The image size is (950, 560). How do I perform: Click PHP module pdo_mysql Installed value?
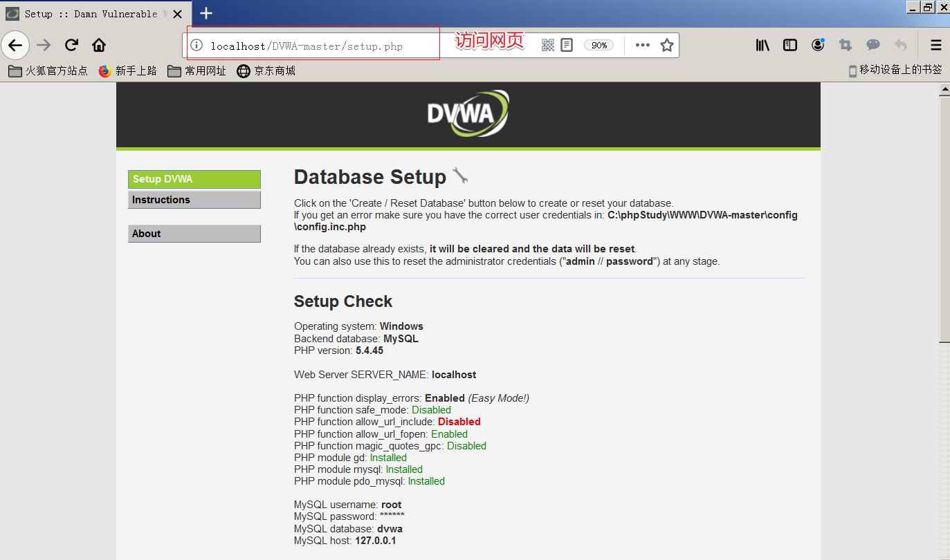[x=426, y=481]
